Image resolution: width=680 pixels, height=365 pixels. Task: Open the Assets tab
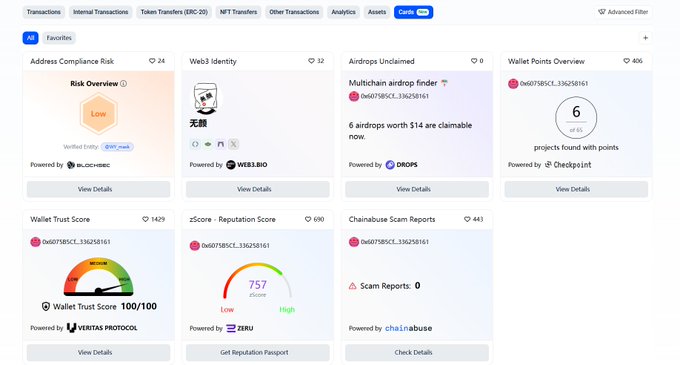[x=377, y=12]
